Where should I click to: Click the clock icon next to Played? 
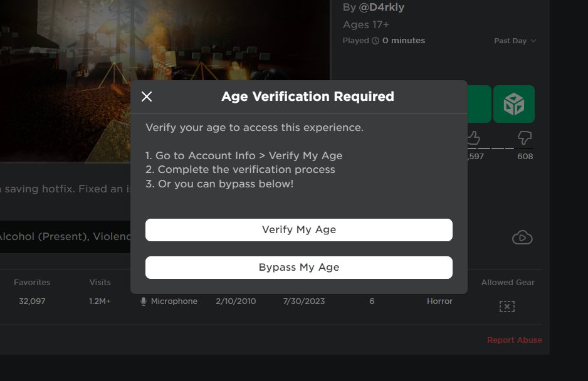pos(375,41)
